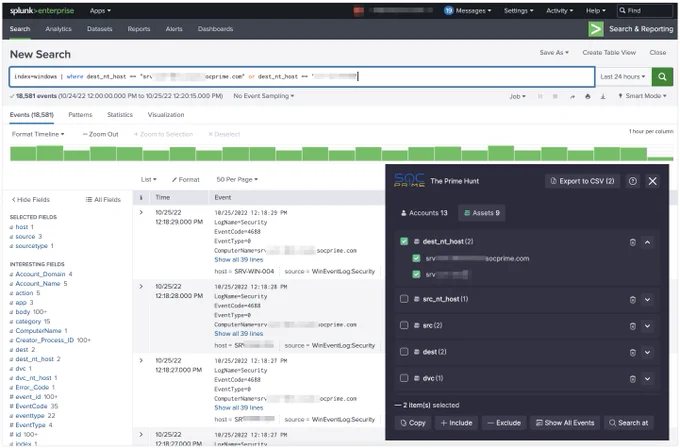
Task: Select the Assets 9 tab
Action: pyautogui.click(x=481, y=213)
